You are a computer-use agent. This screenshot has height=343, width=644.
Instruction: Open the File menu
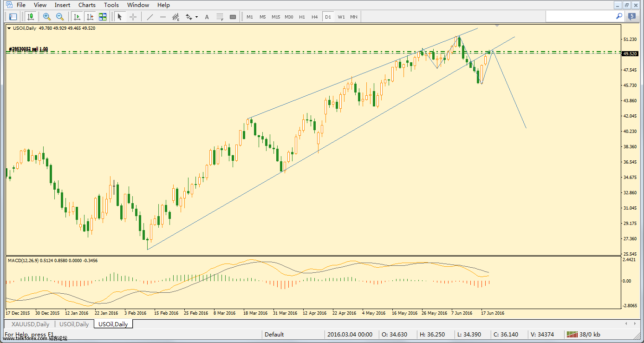(x=21, y=5)
